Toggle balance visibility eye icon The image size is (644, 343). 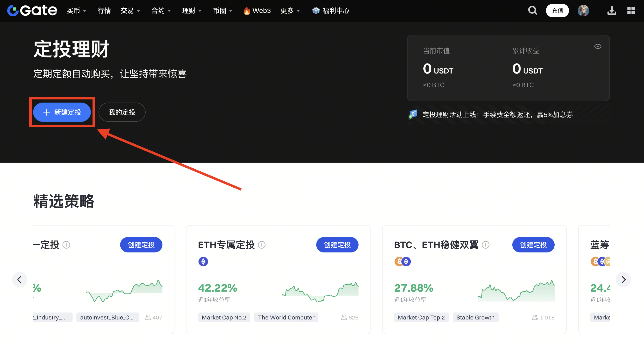[x=597, y=46]
